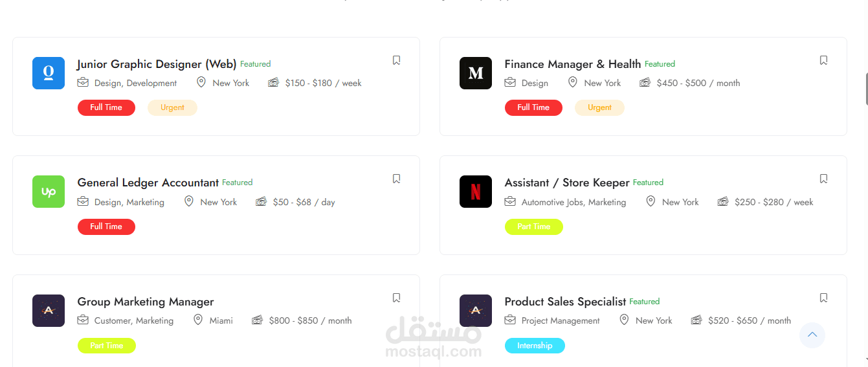Click the black M company logo
The image size is (868, 367).
pos(476,73)
